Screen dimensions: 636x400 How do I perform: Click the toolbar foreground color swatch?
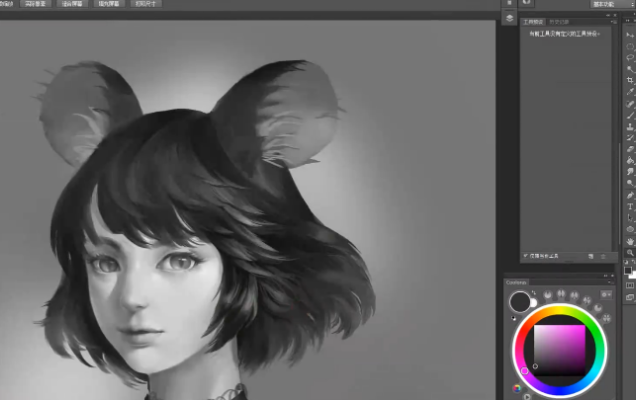tap(627, 270)
